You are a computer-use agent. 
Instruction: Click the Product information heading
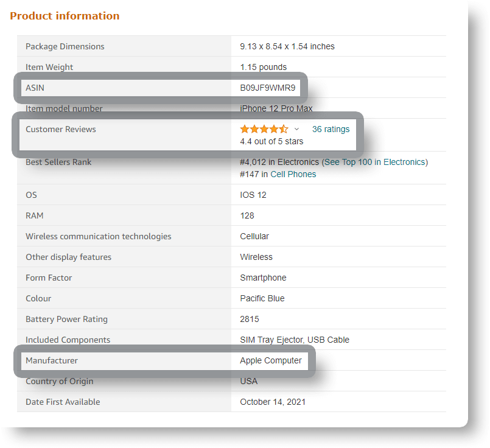click(65, 16)
